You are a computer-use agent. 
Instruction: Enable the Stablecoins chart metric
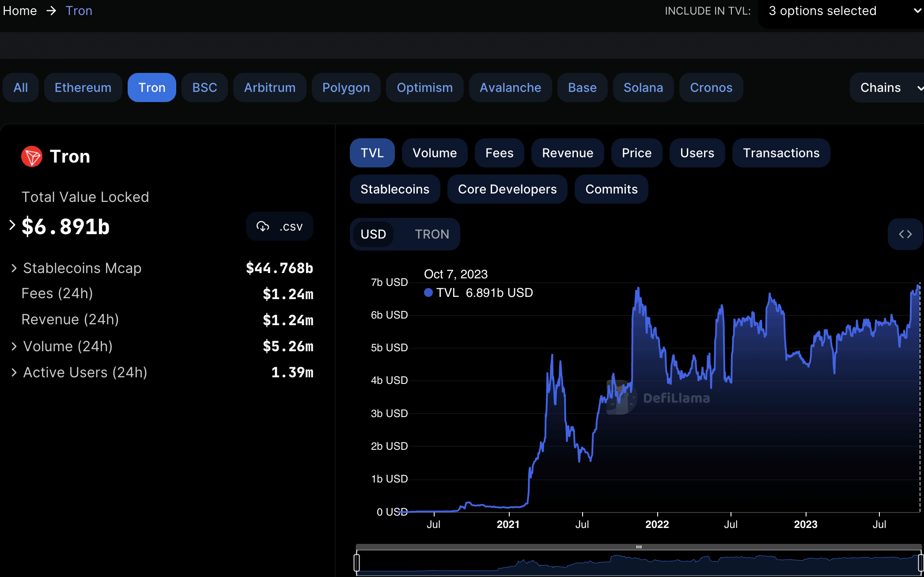pyautogui.click(x=394, y=189)
